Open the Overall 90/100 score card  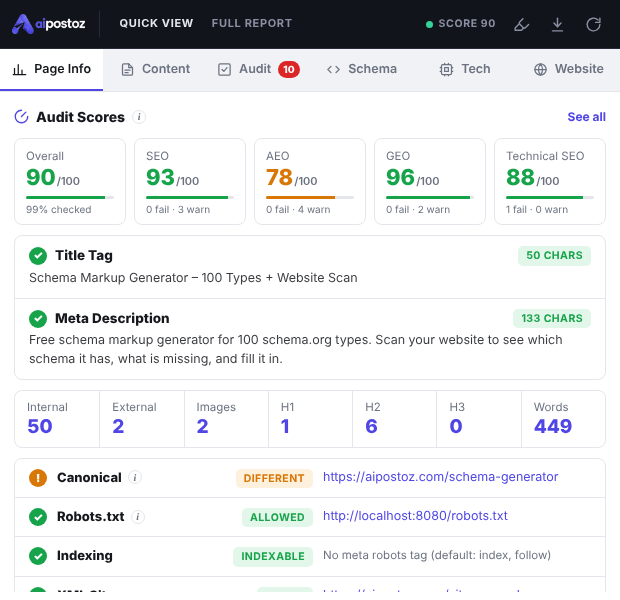(x=70, y=182)
